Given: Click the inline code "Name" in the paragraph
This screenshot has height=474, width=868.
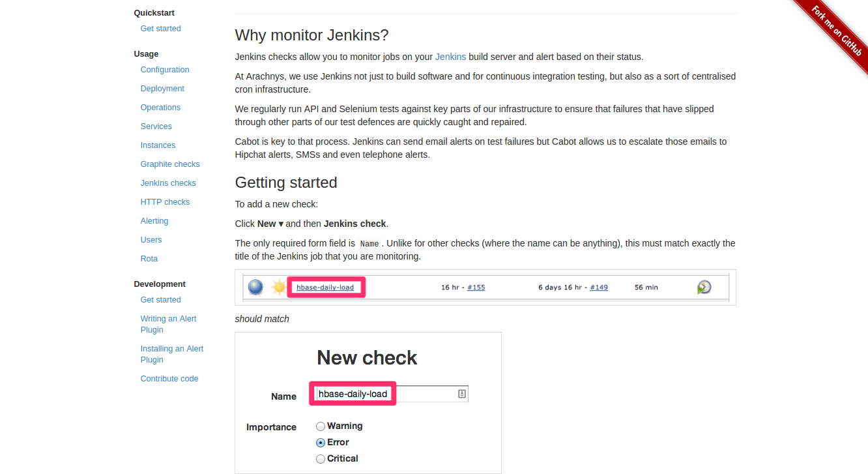Looking at the screenshot, I should tap(369, 244).
